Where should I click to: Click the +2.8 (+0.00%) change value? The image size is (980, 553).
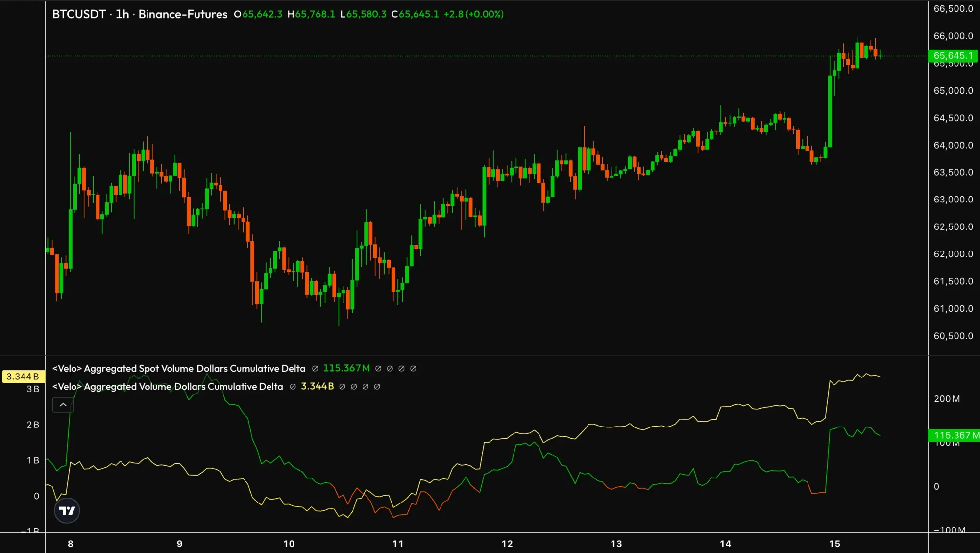(x=473, y=14)
